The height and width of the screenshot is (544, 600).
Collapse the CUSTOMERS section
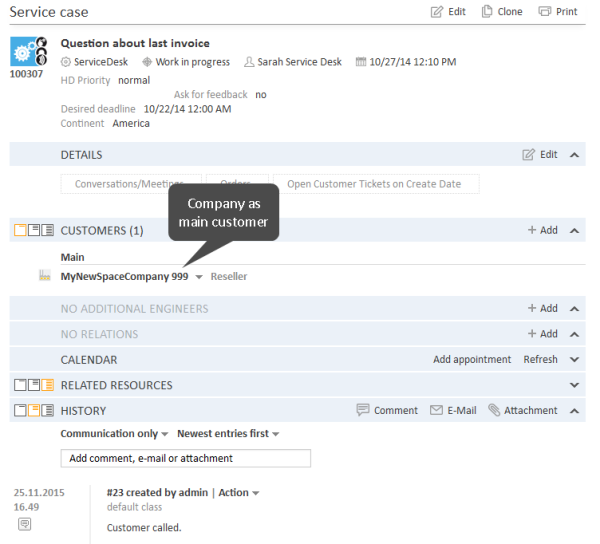point(574,231)
